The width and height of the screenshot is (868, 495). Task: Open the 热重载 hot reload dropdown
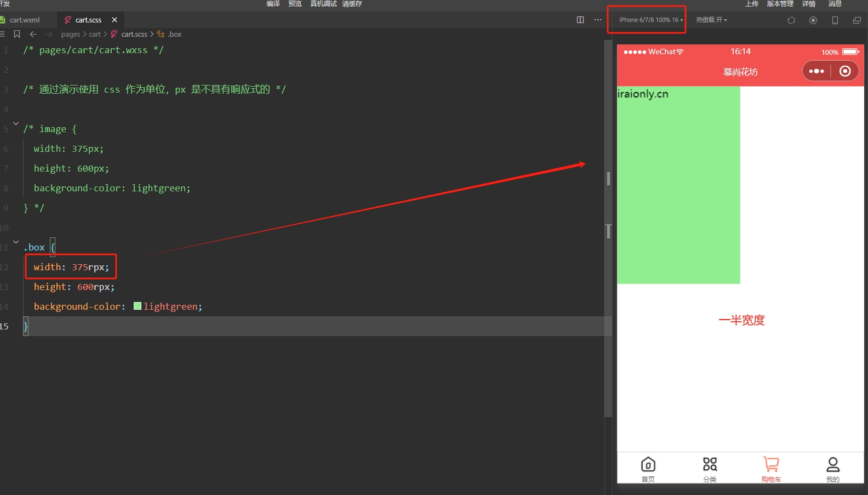(711, 20)
